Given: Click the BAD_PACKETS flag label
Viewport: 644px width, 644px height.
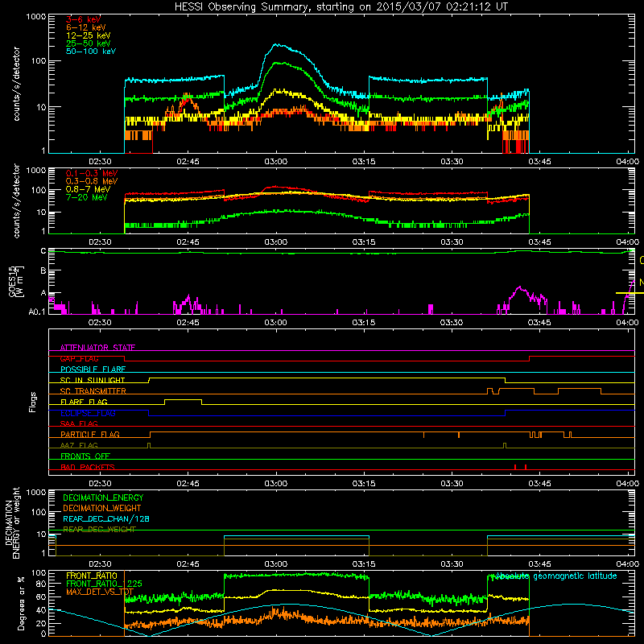Looking at the screenshot, I should (x=88, y=467).
